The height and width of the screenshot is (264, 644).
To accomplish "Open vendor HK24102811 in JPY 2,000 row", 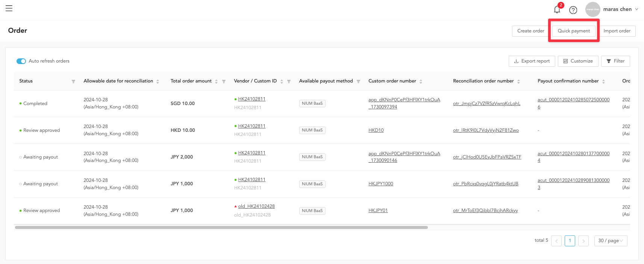I will point(252,153).
